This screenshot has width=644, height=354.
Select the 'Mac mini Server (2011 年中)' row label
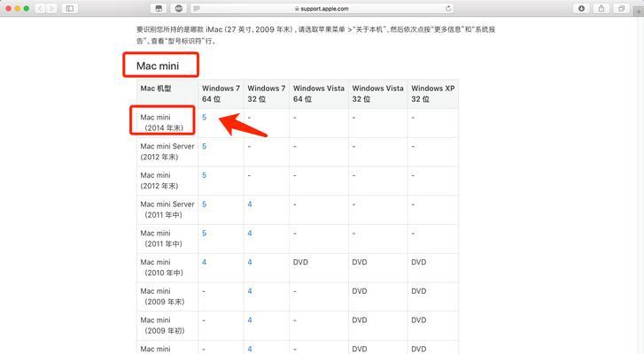pos(167,210)
